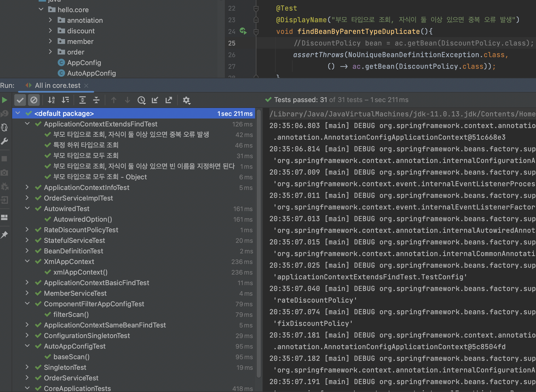
Task: Expand RateDiscountPolicyTest node
Action: point(27,230)
